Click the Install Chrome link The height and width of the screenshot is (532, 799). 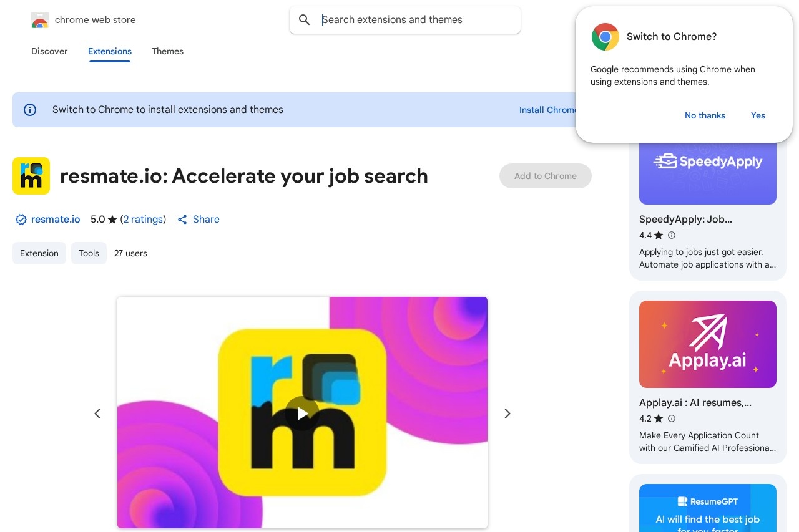[x=547, y=110]
